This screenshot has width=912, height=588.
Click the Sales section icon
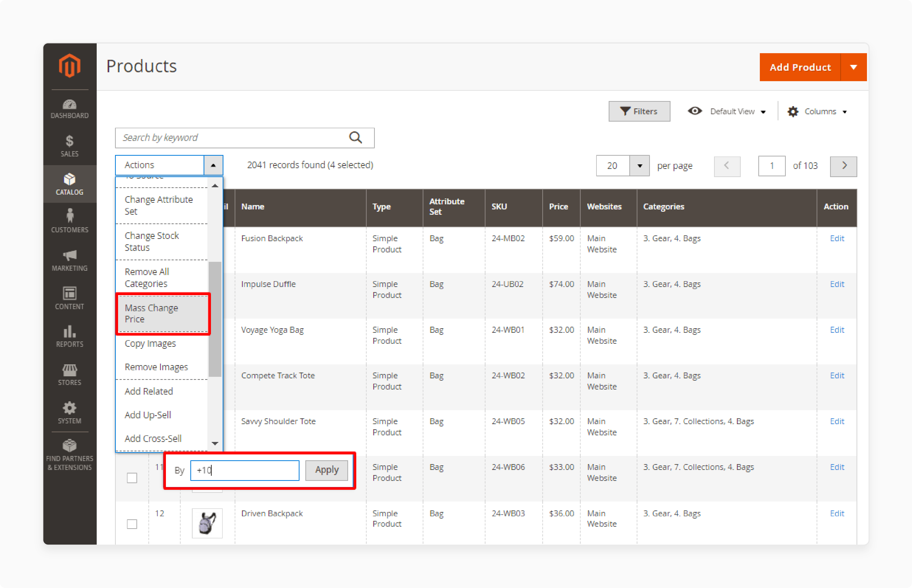click(x=69, y=141)
